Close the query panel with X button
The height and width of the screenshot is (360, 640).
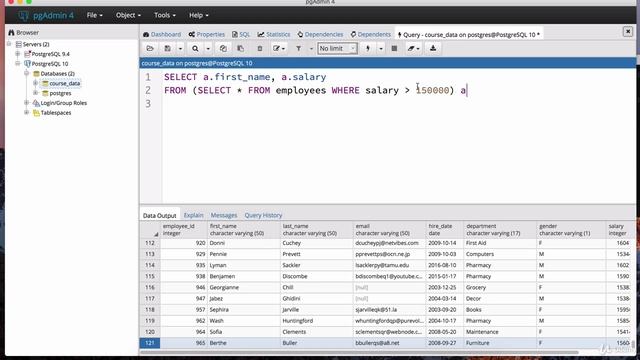628,31
